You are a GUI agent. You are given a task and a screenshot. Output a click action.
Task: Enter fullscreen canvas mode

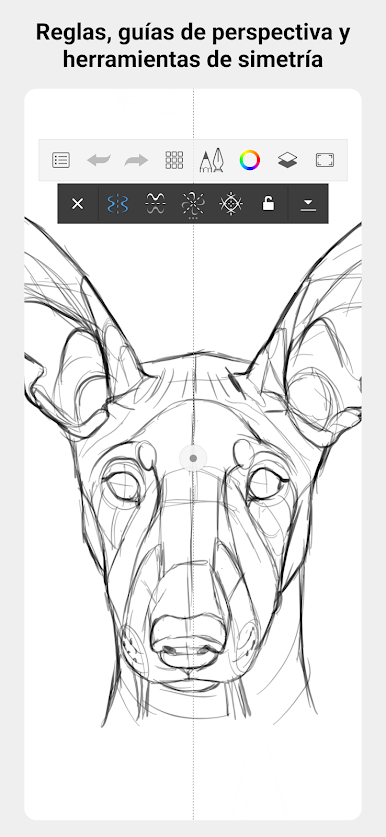click(325, 160)
